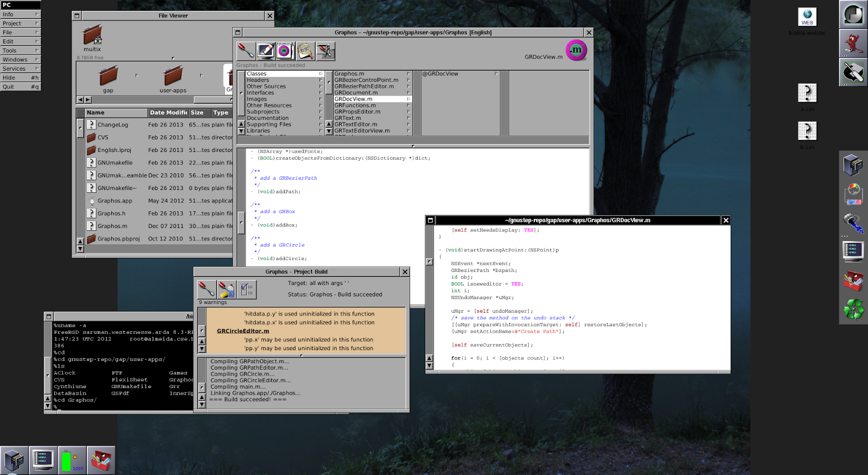Image resolution: width=868 pixels, height=475 pixels.
Task: Open the Find magnifier panel icon
Action: 305,51
